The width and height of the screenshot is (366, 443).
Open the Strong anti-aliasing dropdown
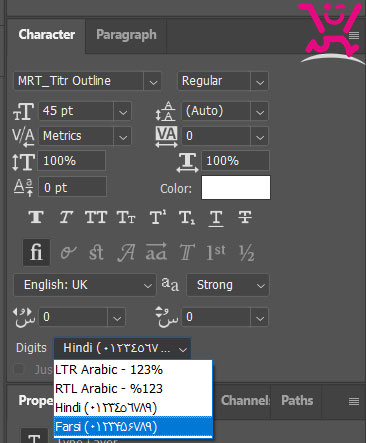pos(228,285)
